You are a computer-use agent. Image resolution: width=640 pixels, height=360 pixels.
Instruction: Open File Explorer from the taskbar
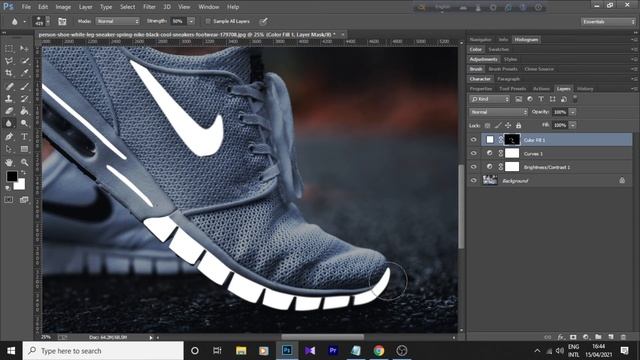[x=241, y=350]
